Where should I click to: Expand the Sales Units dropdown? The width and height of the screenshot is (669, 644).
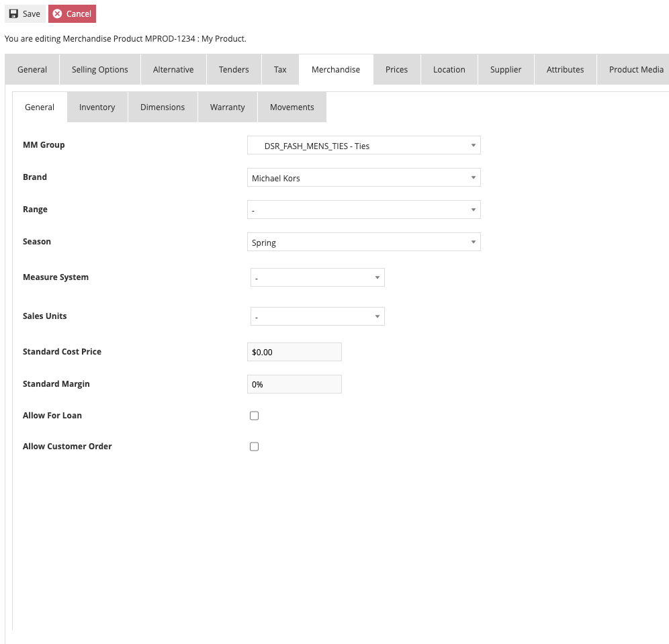(x=318, y=316)
